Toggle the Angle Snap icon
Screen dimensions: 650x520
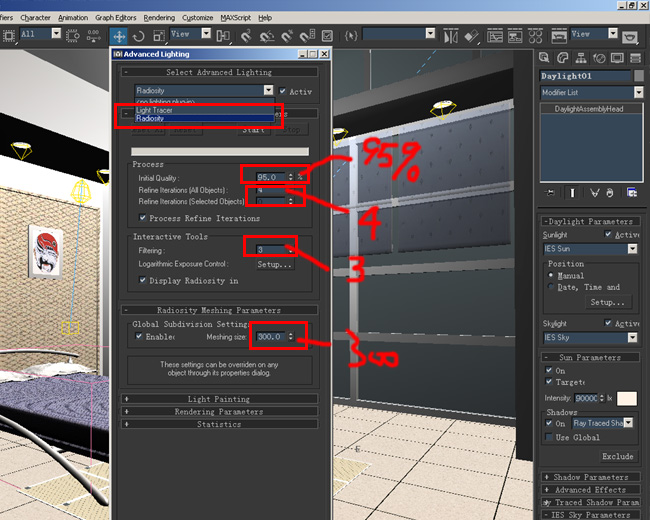pos(267,36)
